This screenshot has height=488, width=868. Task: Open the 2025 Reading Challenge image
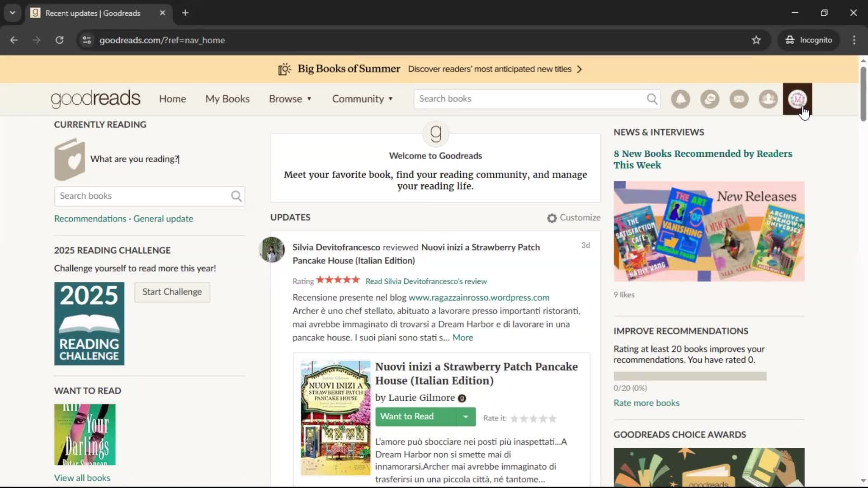pyautogui.click(x=89, y=324)
